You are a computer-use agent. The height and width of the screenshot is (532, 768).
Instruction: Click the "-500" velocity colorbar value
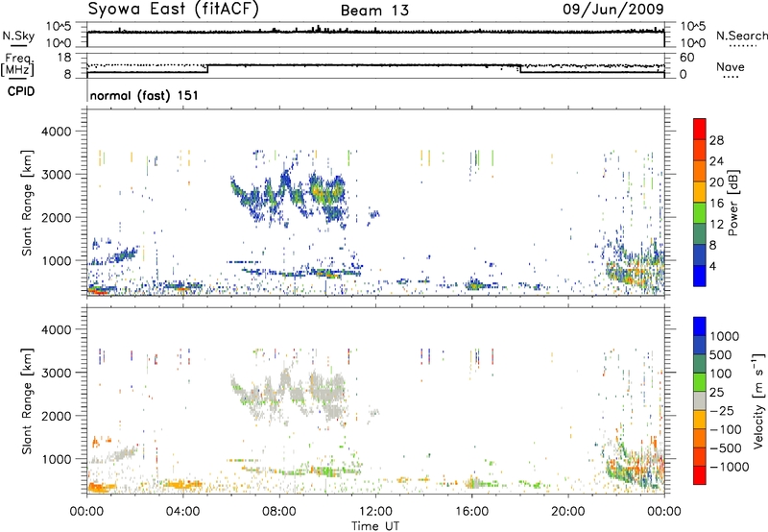pos(726,448)
